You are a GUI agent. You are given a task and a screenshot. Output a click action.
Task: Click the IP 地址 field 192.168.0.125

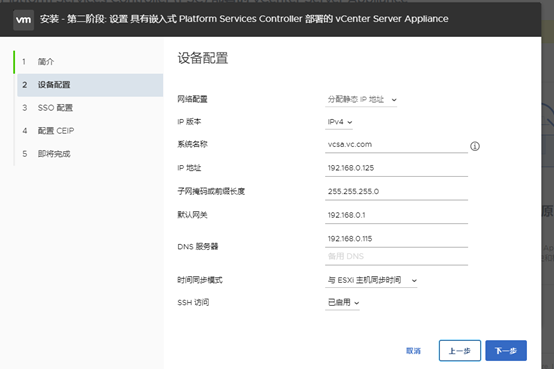(396, 169)
